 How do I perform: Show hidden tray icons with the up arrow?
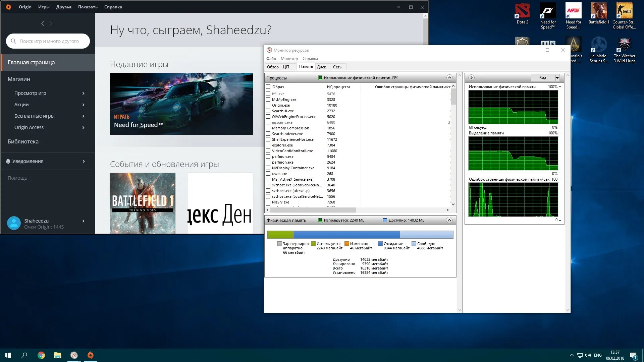(572, 355)
